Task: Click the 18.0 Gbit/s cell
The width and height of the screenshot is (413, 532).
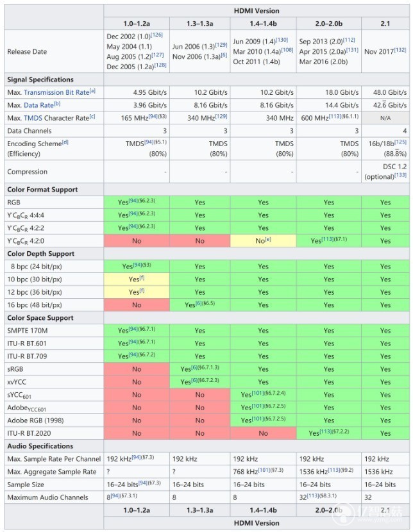Action: (328, 92)
